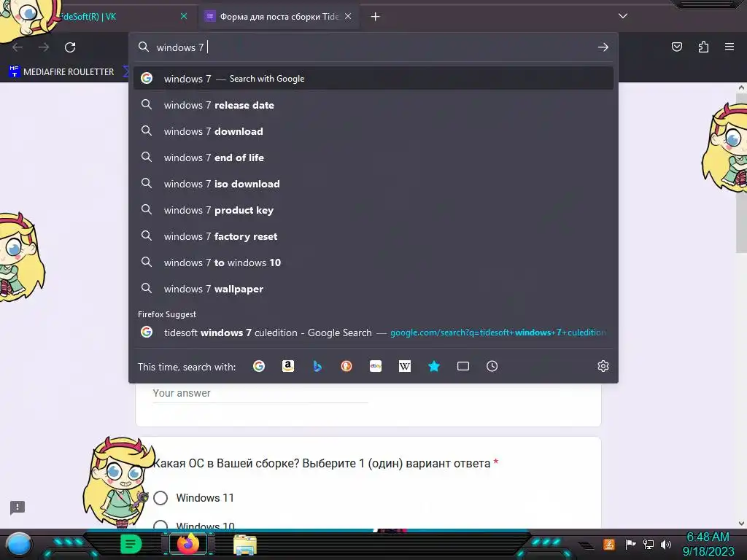747x560 pixels.
Task: Reload the current page
Action: [70, 47]
